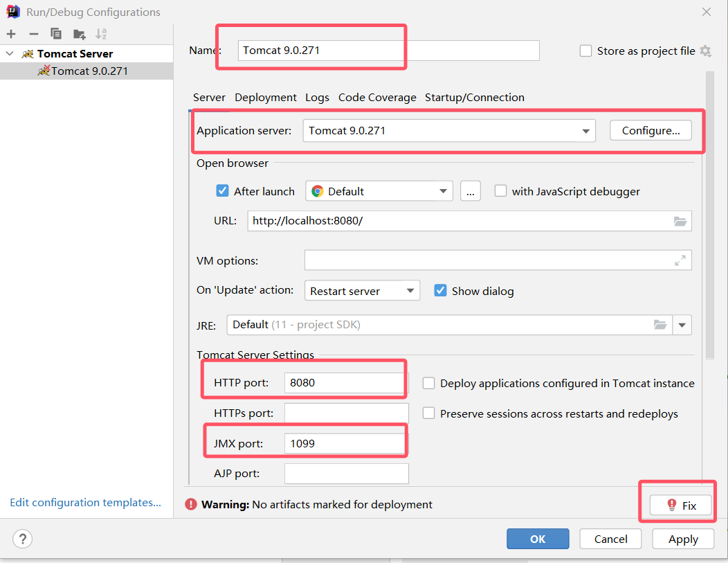Switch to the Code Coverage tab
The width and height of the screenshot is (728, 563).
[377, 98]
